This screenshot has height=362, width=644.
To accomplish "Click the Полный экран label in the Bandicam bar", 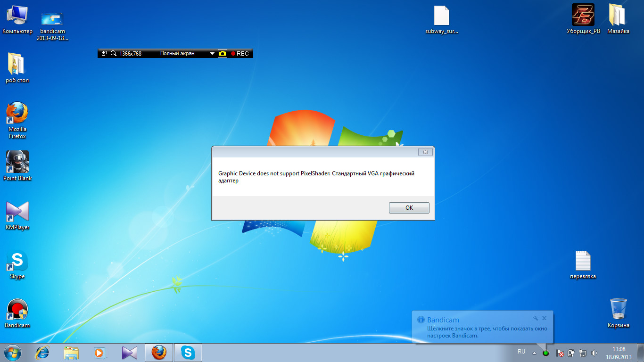I will pyautogui.click(x=177, y=54).
